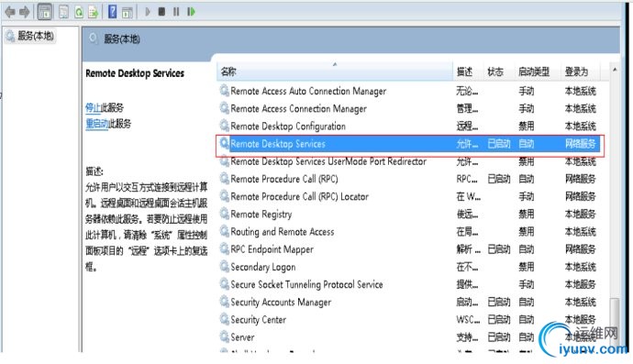Click the Start Service play icon
Viewport: 633px width, 364px height.
pos(148,12)
